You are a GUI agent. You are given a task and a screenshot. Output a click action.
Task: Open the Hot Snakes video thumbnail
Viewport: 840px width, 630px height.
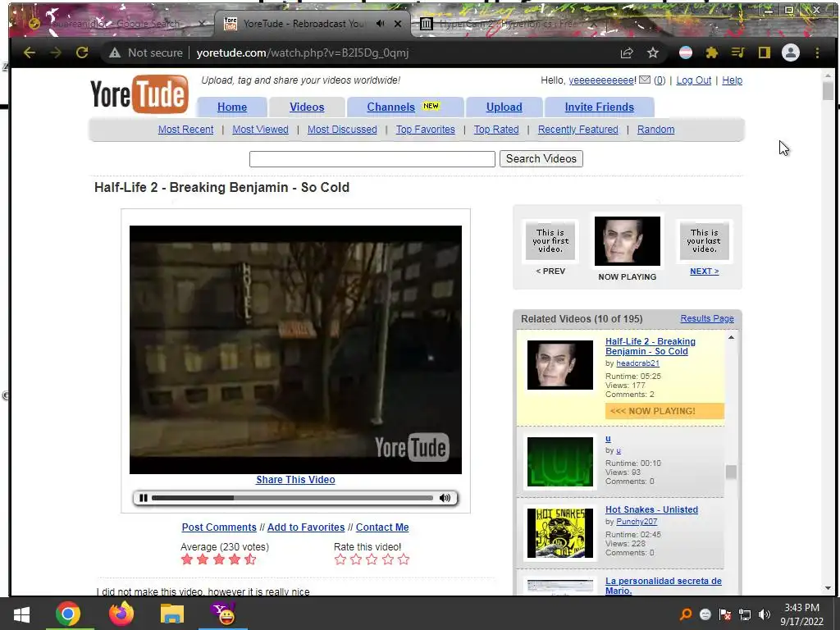559,533
